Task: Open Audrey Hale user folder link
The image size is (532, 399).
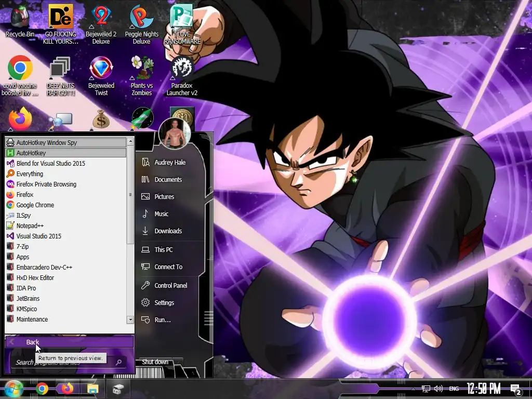Action: 170,162
